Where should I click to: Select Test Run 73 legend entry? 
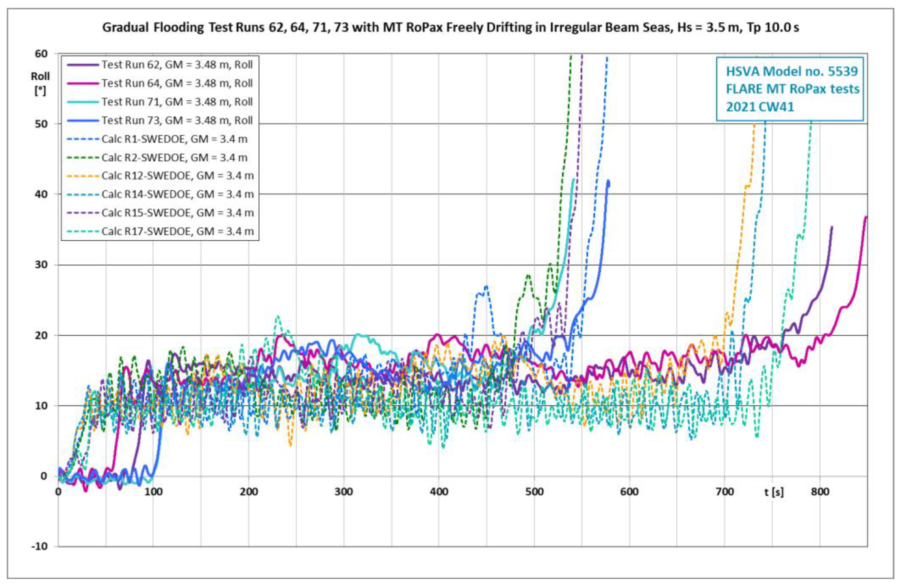pyautogui.click(x=177, y=120)
